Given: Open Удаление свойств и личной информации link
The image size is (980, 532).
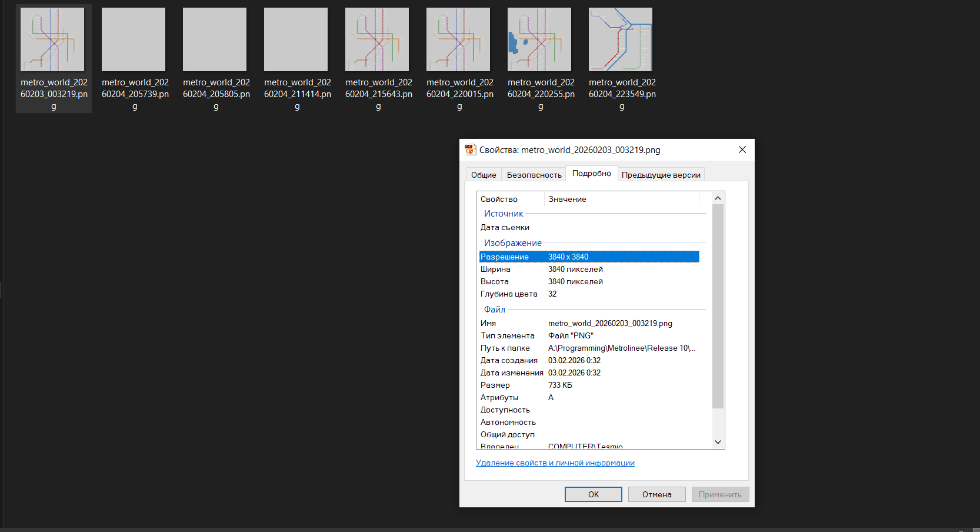Looking at the screenshot, I should pyautogui.click(x=555, y=463).
